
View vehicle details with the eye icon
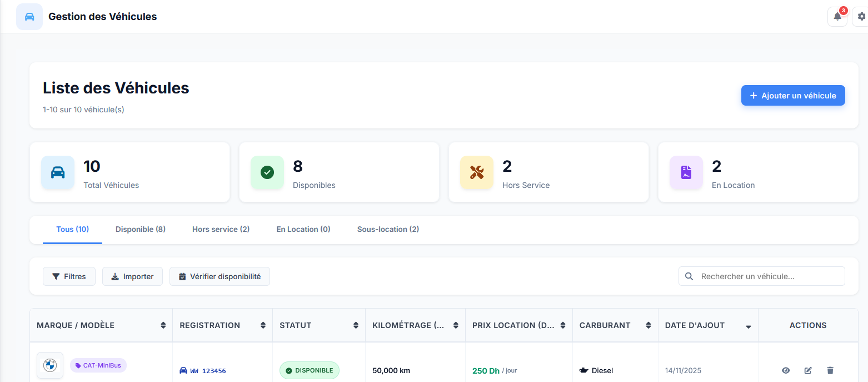click(x=786, y=370)
